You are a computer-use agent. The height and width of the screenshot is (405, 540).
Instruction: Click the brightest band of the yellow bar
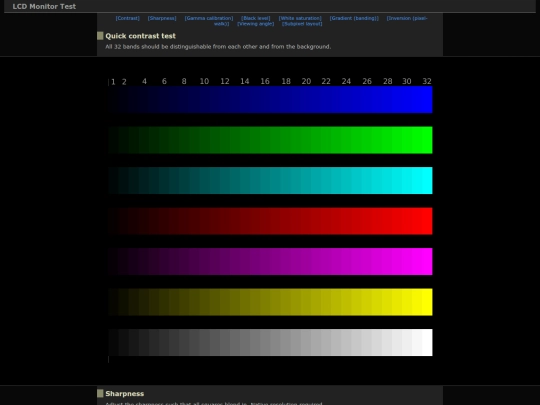[x=427, y=302]
